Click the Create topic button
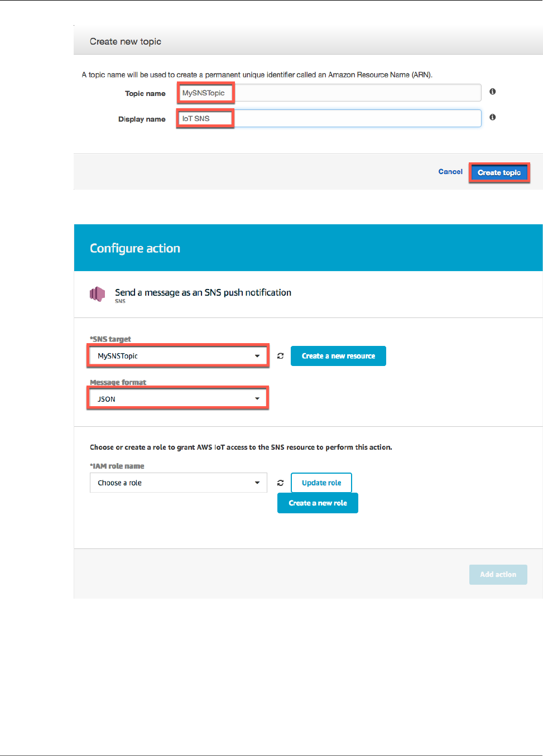This screenshot has width=543, height=756. (x=499, y=173)
